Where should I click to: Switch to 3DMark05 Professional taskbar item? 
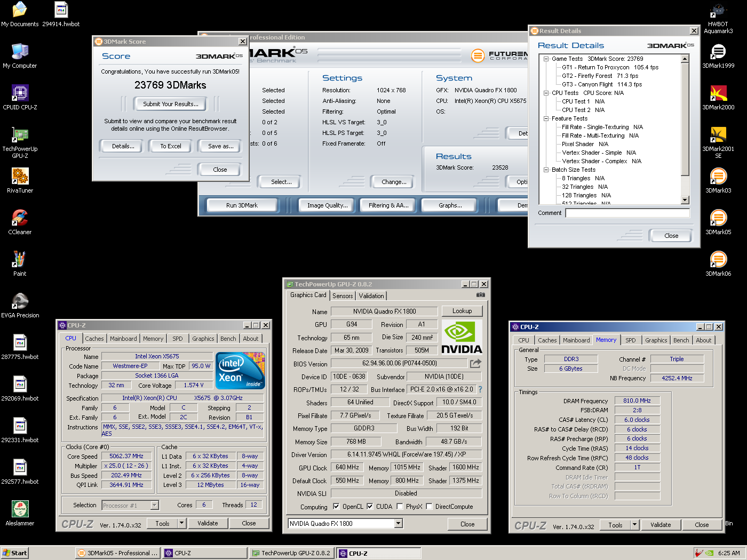(x=117, y=553)
